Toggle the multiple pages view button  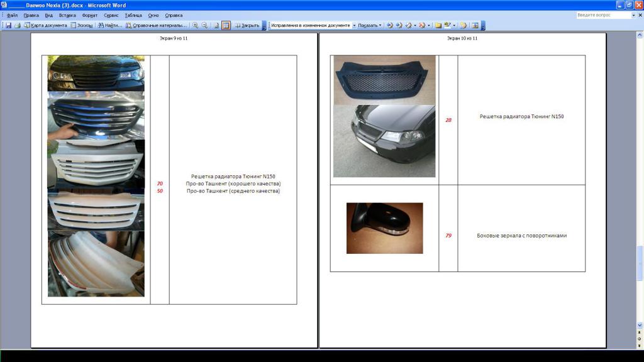[x=226, y=26]
